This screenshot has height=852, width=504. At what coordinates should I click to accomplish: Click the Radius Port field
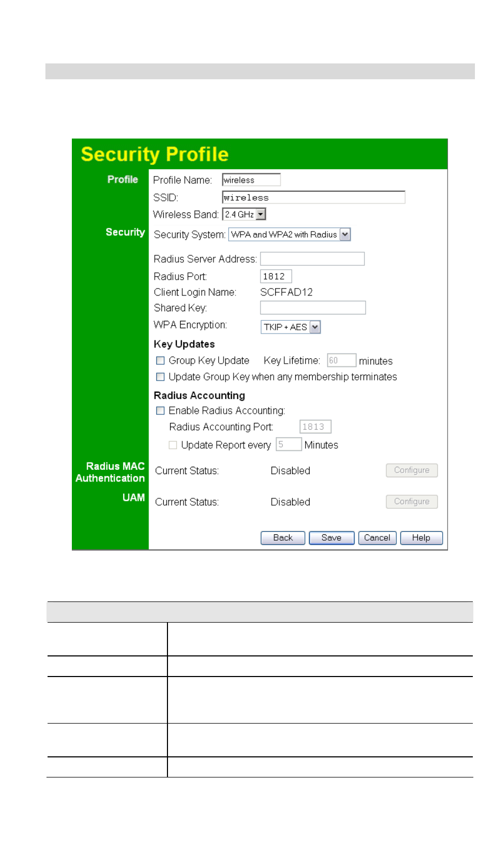coord(276,276)
